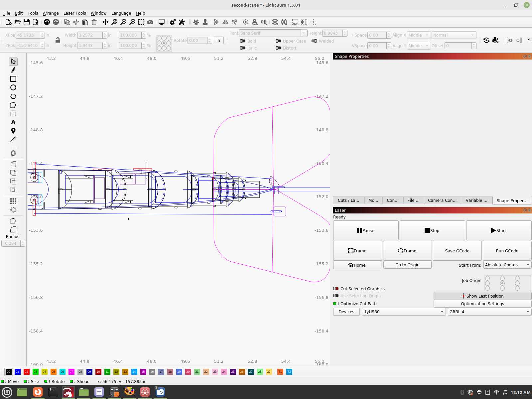532x399 pixels.
Task: Expand the ttyUSB0 port dropdown
Action: pyautogui.click(x=403, y=312)
